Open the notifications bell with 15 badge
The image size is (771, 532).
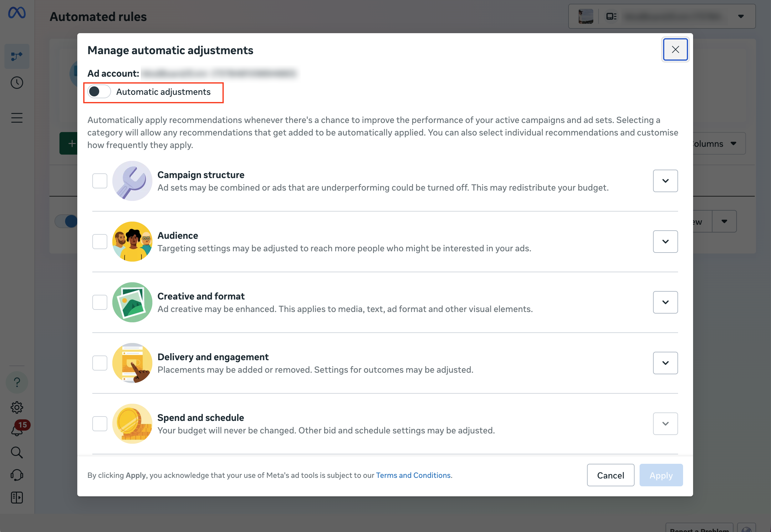tap(17, 429)
